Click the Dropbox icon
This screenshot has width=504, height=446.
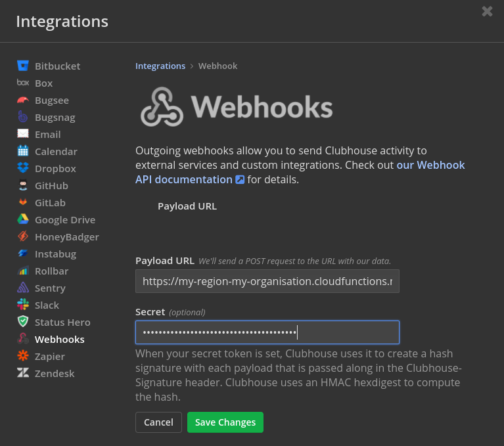(23, 167)
